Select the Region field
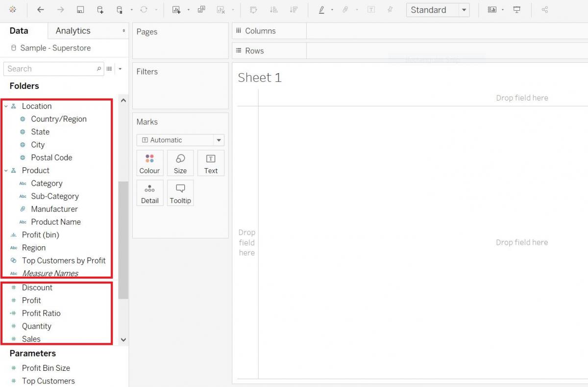Viewport: 588px width, 387px height. (33, 248)
